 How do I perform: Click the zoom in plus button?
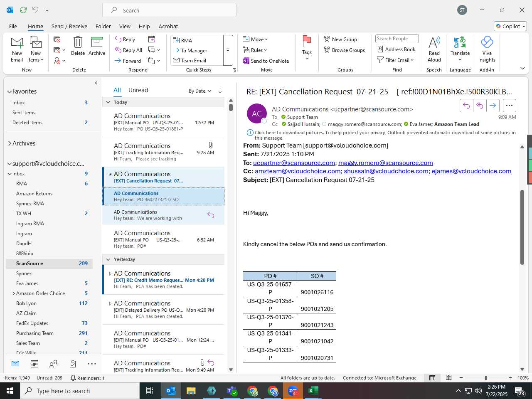pyautogui.click(x=510, y=378)
